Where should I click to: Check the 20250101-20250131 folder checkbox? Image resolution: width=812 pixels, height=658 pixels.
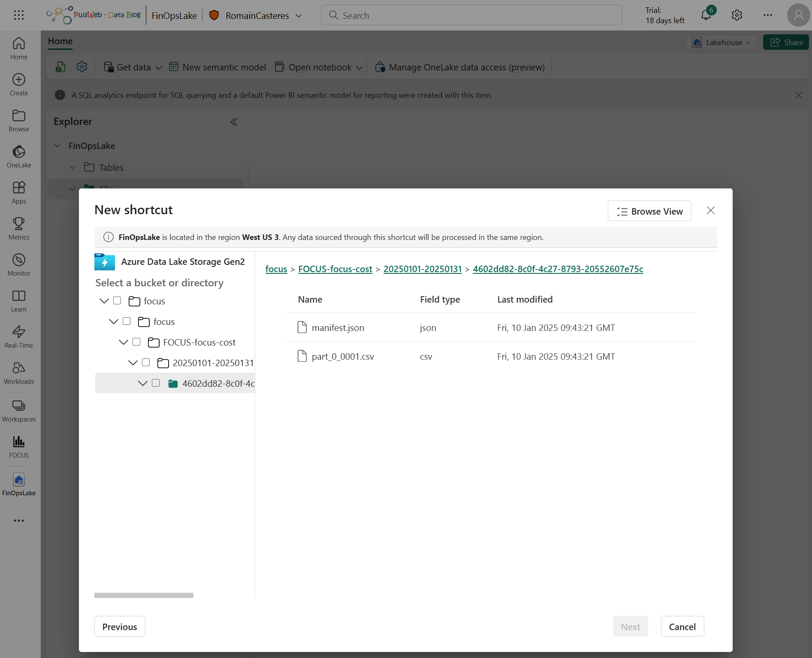146,362
